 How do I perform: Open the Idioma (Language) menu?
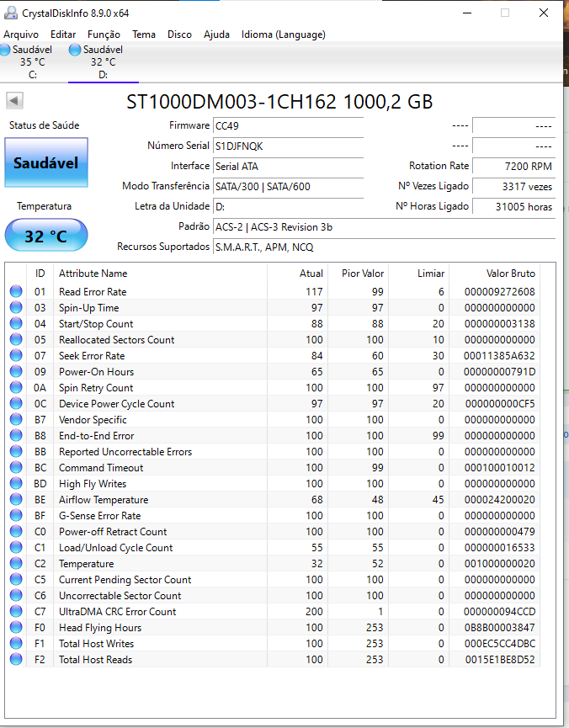pos(284,35)
